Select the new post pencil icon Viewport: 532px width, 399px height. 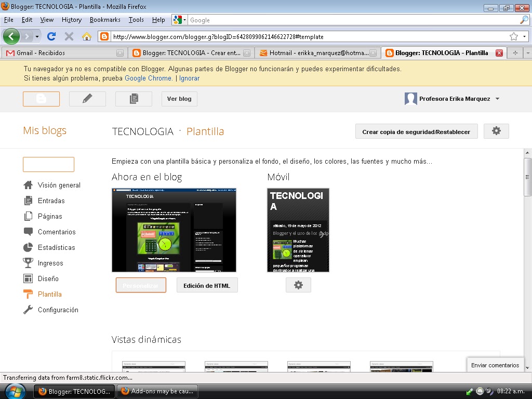click(x=87, y=98)
